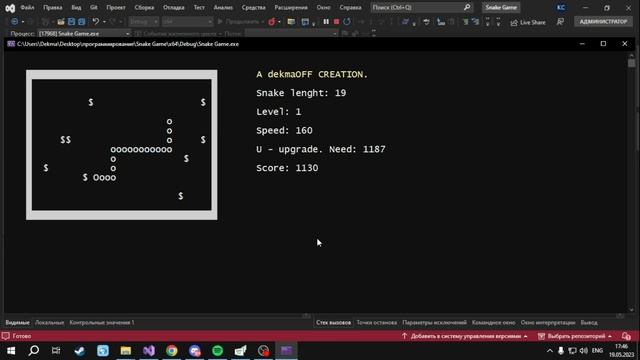Screen dimensions: 640x360
Task: Open Steam from the taskbar
Action: pyautogui.click(x=80, y=351)
